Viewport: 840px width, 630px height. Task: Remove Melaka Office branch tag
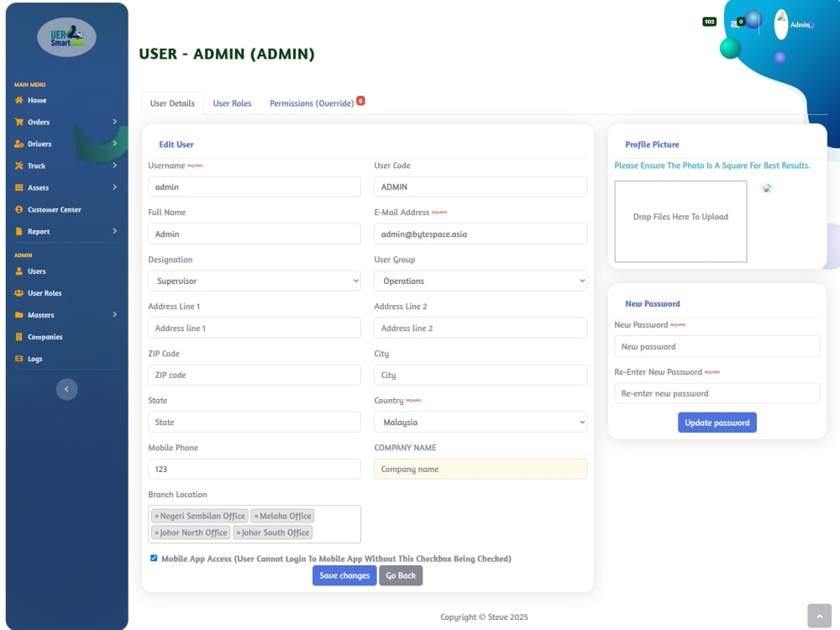click(x=256, y=517)
